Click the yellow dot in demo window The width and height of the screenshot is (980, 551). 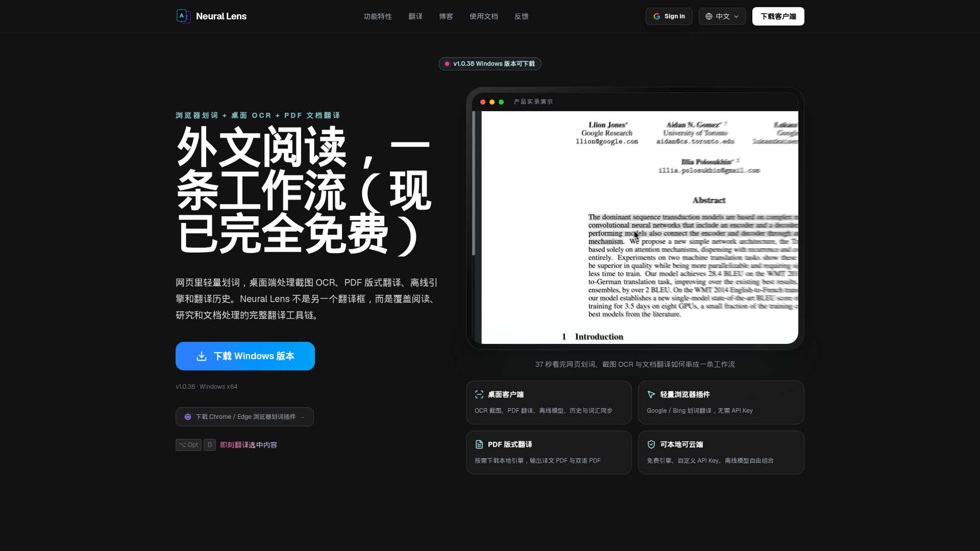tap(492, 102)
